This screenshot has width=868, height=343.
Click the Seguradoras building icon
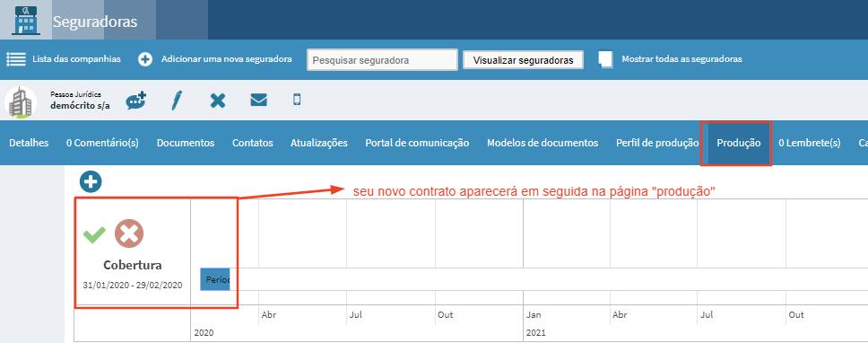pyautogui.click(x=25, y=21)
